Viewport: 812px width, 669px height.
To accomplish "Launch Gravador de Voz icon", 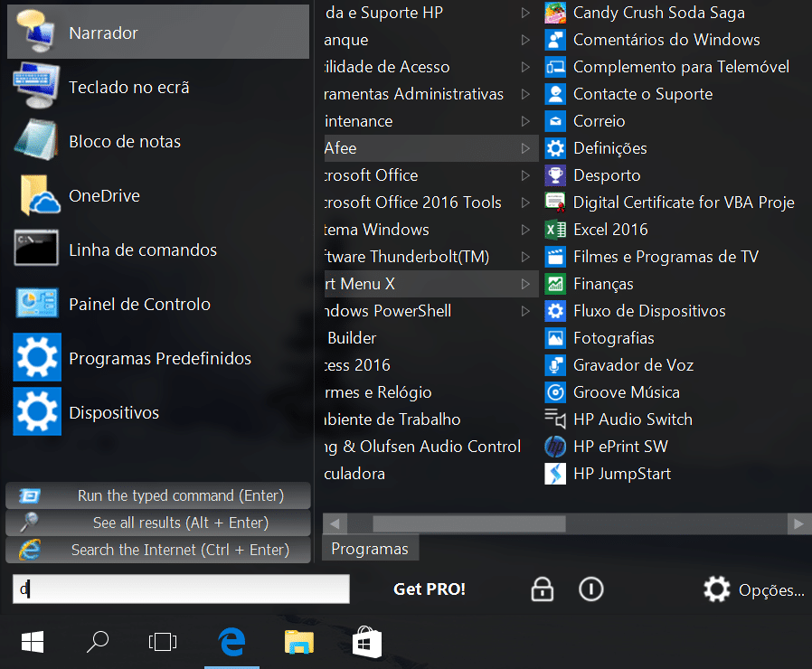I will [x=555, y=365].
